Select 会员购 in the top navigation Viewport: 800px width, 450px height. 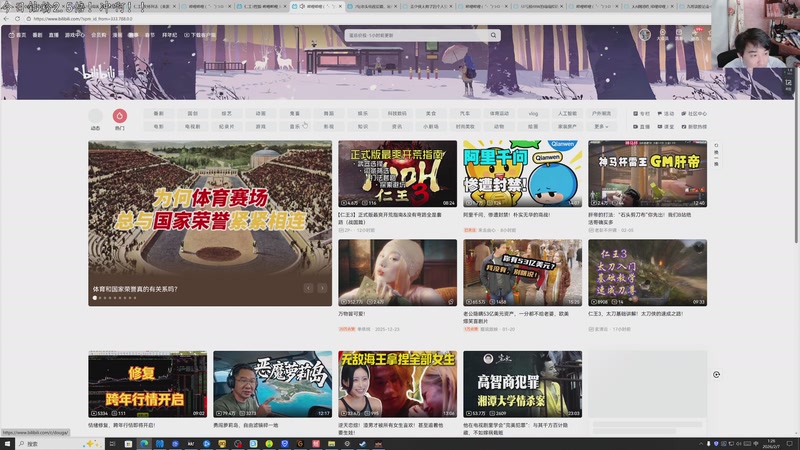coord(98,35)
